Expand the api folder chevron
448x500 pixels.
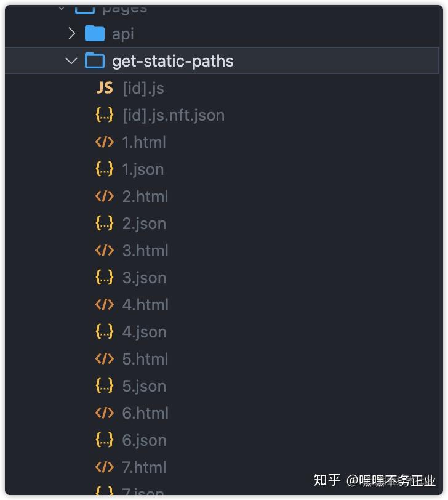point(71,34)
